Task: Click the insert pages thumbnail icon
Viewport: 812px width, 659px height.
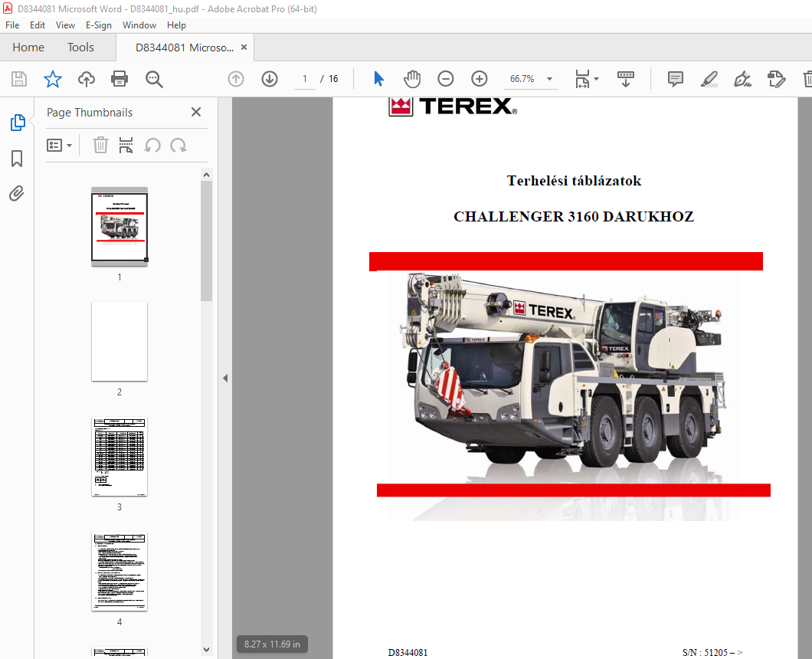Action: click(126, 145)
